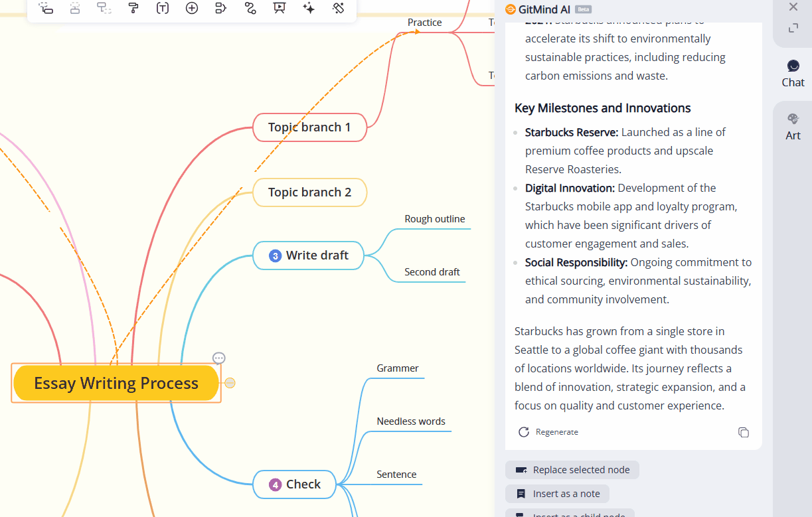The width and height of the screenshot is (812, 517).
Task: Open comment bubble above Essay Writing Process
Action: pyautogui.click(x=219, y=358)
